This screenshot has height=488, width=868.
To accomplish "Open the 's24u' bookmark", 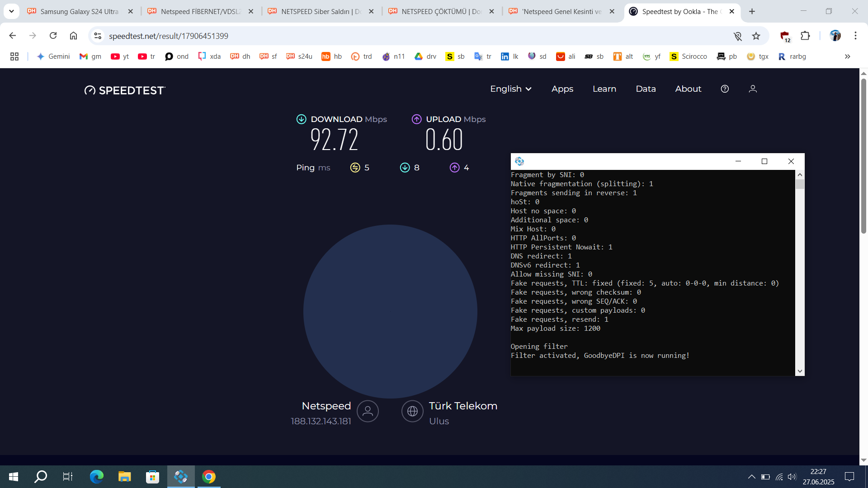I will pyautogui.click(x=299, y=56).
